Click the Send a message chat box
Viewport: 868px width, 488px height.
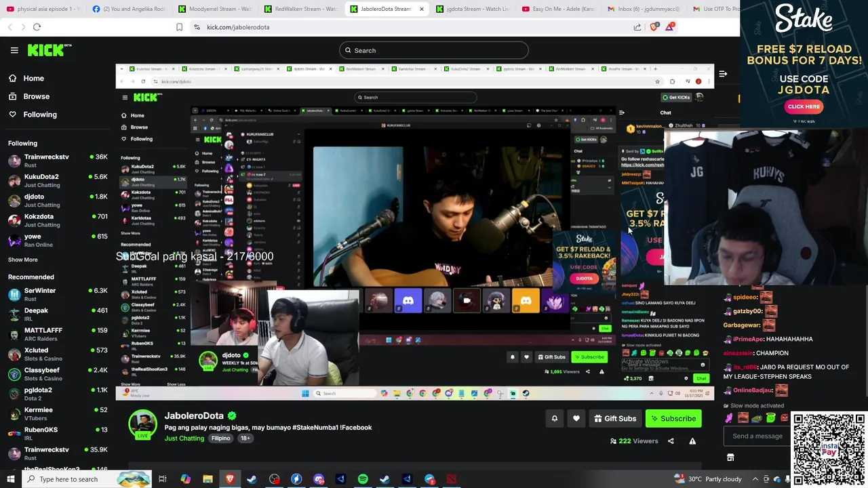[756, 436]
